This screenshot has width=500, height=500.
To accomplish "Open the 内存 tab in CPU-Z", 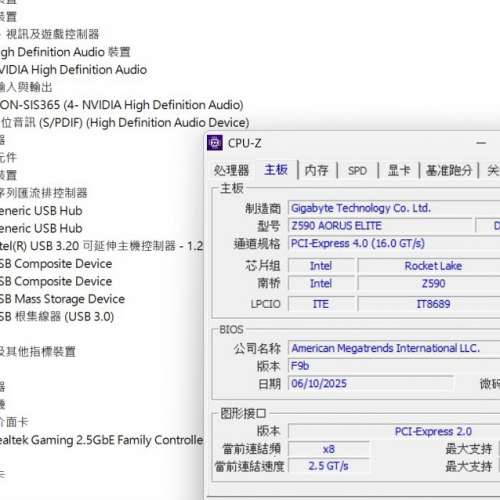I will coord(316,170).
